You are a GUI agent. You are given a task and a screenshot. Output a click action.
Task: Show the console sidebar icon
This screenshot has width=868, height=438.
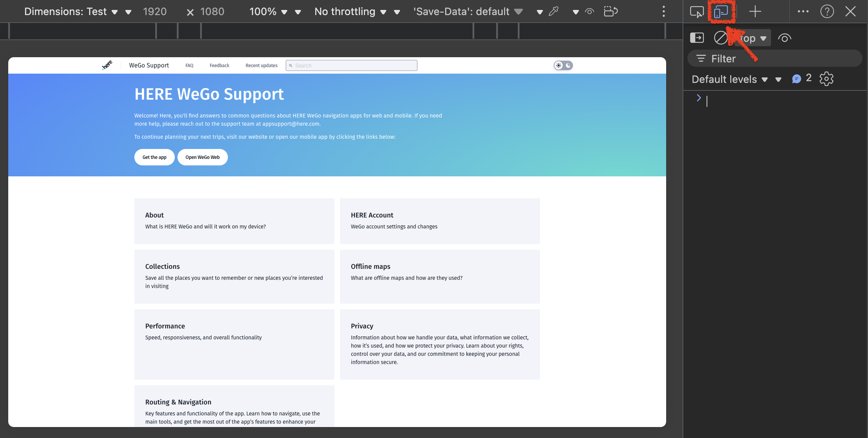click(697, 38)
